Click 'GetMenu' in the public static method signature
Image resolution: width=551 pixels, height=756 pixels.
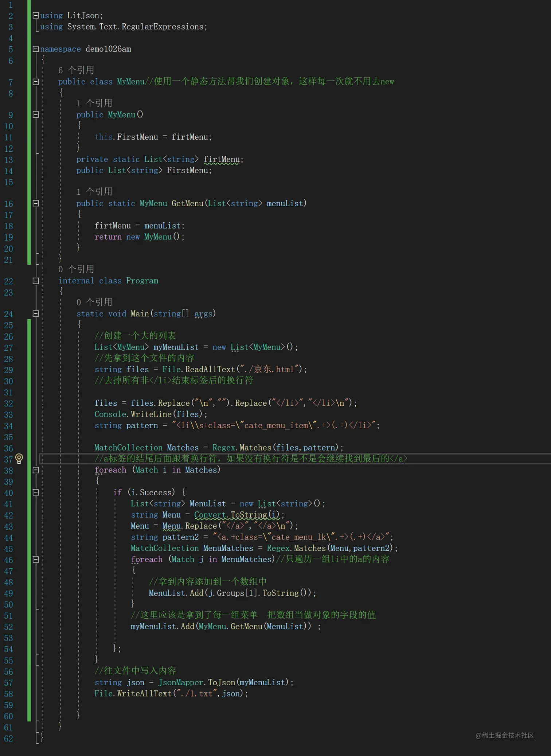click(x=187, y=203)
